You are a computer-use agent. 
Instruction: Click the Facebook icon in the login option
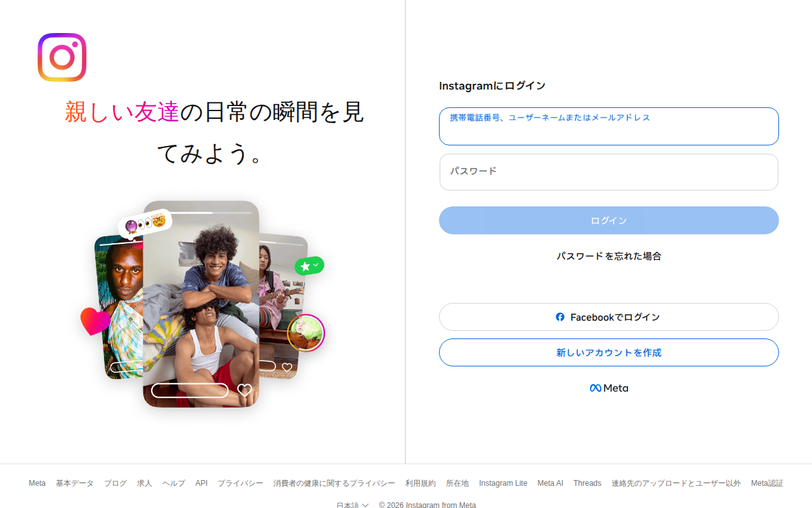561,317
